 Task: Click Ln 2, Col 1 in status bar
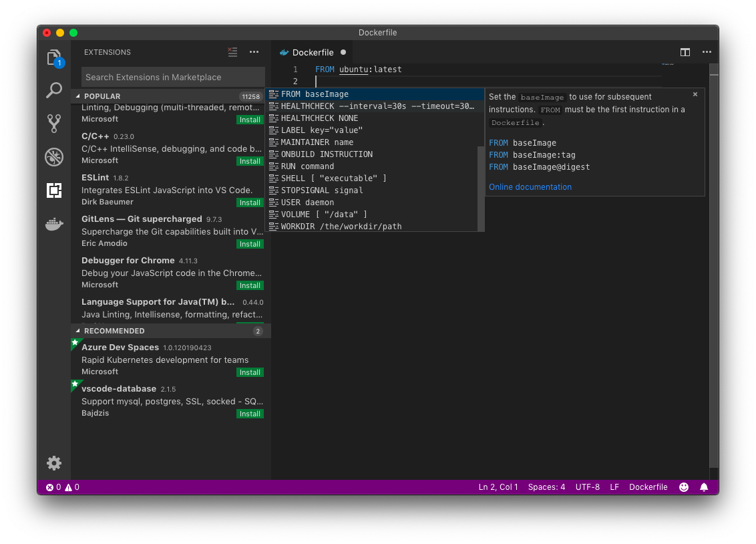tap(498, 487)
